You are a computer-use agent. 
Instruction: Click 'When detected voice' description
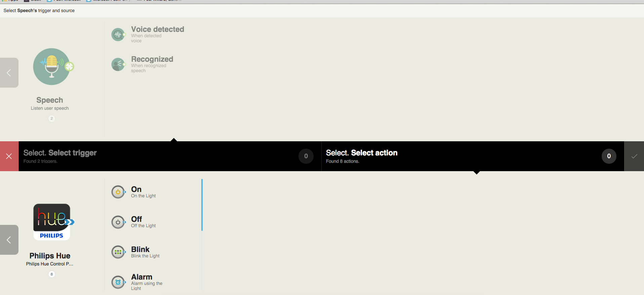(x=146, y=38)
